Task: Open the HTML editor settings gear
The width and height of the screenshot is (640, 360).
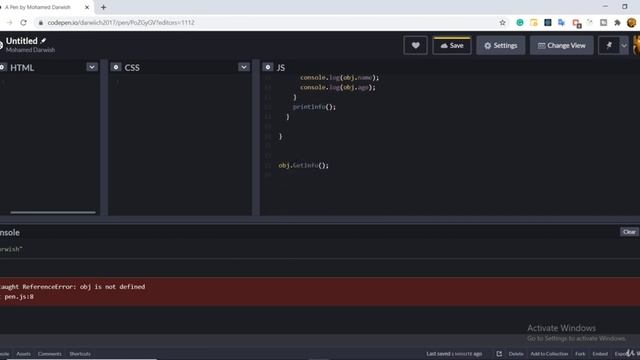Action: pyautogui.click(x=2, y=67)
